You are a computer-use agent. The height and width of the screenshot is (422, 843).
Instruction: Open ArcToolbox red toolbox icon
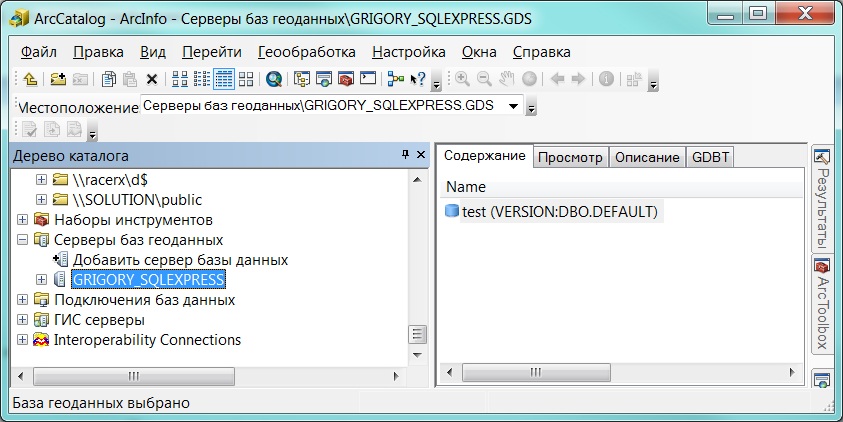(x=346, y=80)
